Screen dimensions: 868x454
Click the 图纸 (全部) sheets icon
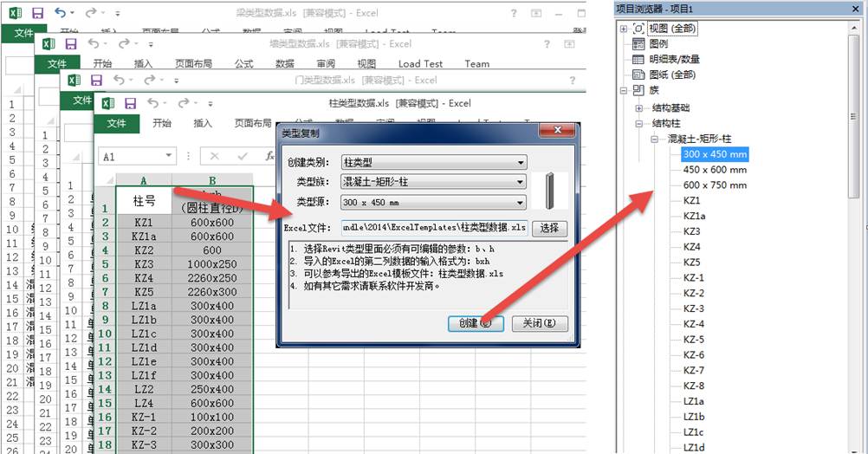pyautogui.click(x=638, y=75)
